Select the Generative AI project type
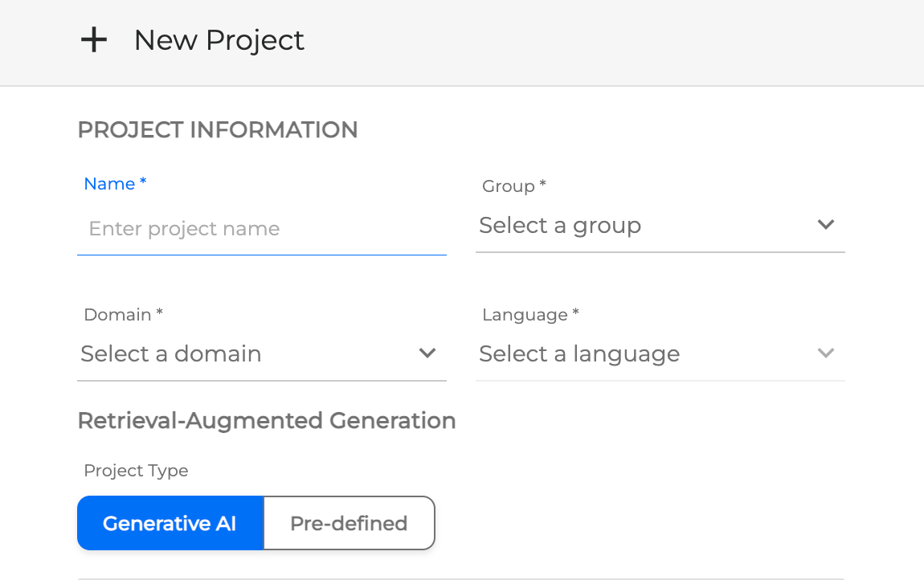Screen dimensions: 924x580 170,524
